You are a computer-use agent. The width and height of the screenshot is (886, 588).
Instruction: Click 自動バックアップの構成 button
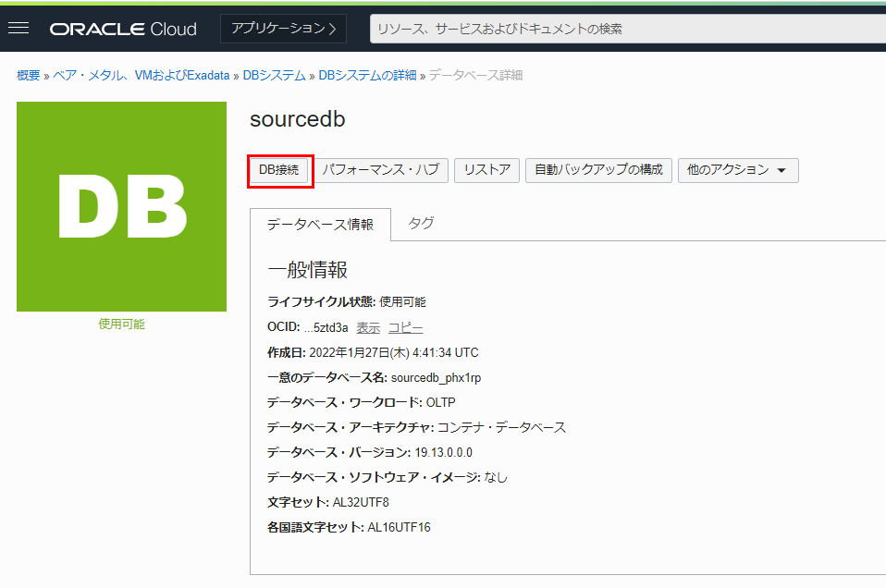598,170
